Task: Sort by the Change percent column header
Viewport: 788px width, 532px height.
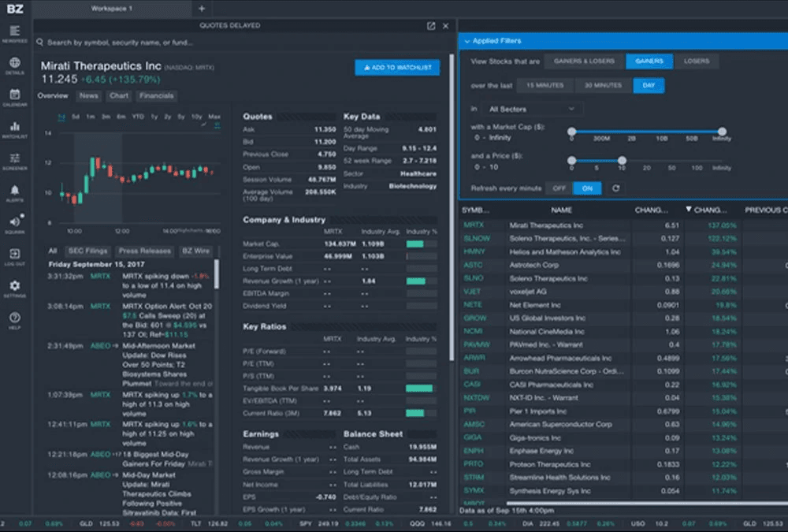Action: point(709,210)
